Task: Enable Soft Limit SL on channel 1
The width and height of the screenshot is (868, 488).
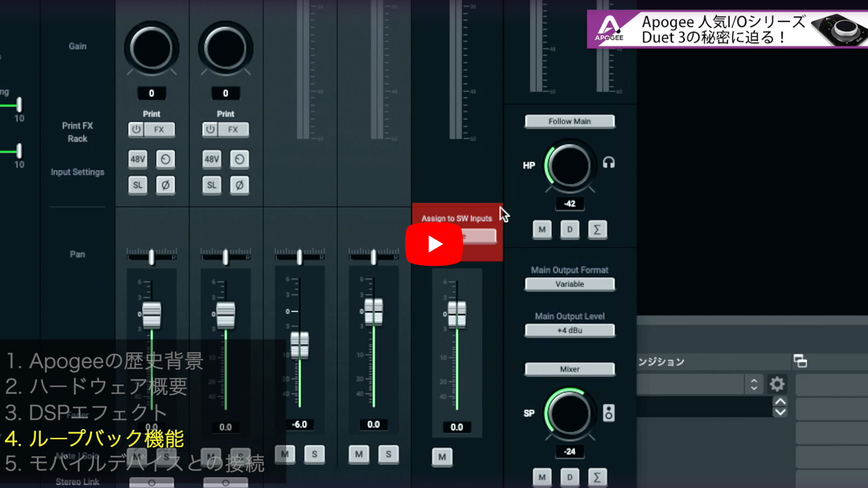Action: [137, 185]
